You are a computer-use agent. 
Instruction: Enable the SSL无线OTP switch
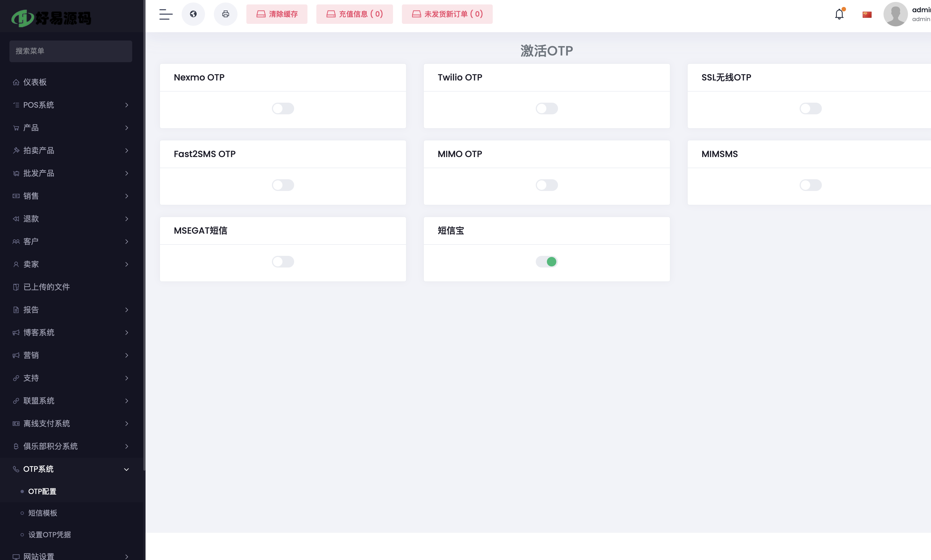[810, 109]
